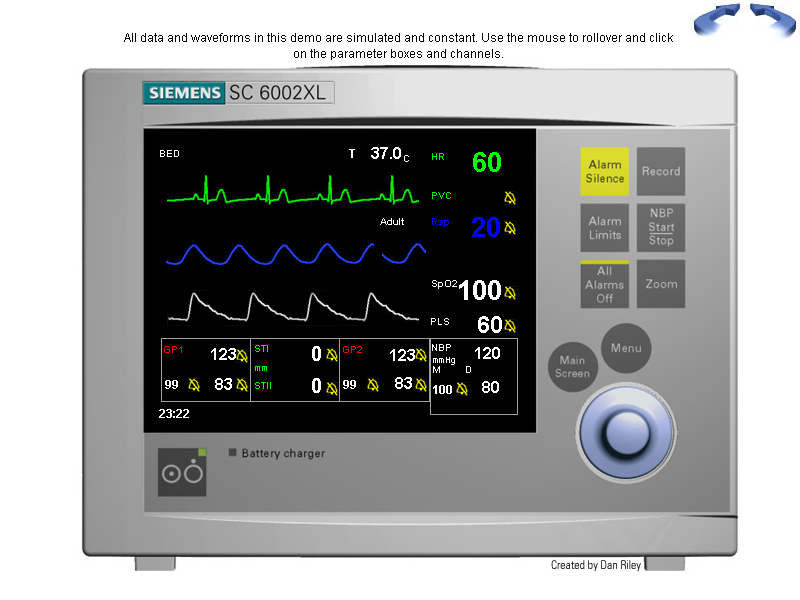Click the bell beside GP2 99
800x600 pixels.
[x=373, y=385]
